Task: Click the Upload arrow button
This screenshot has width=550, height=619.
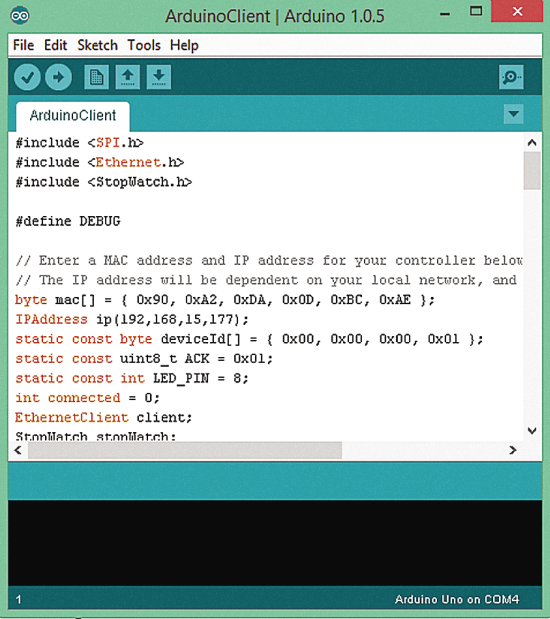Action: [58, 77]
